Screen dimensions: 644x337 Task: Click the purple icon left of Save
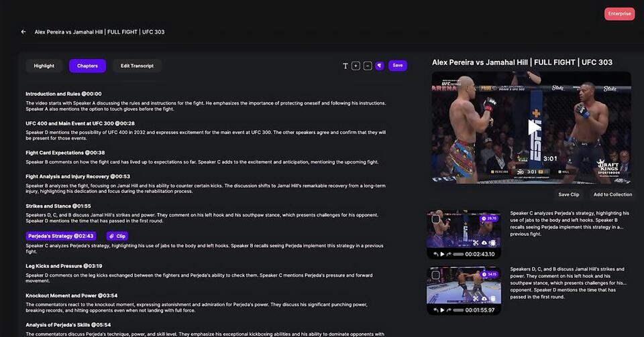click(x=380, y=66)
